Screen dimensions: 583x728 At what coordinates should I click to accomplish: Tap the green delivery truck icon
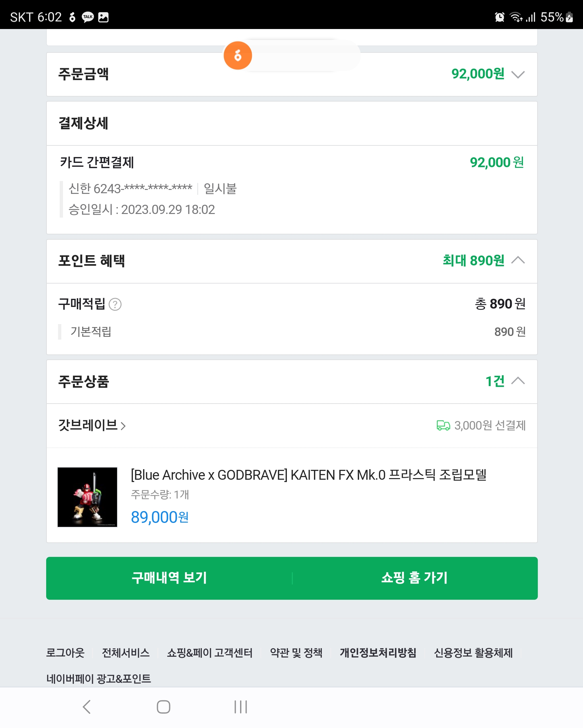pos(443,425)
